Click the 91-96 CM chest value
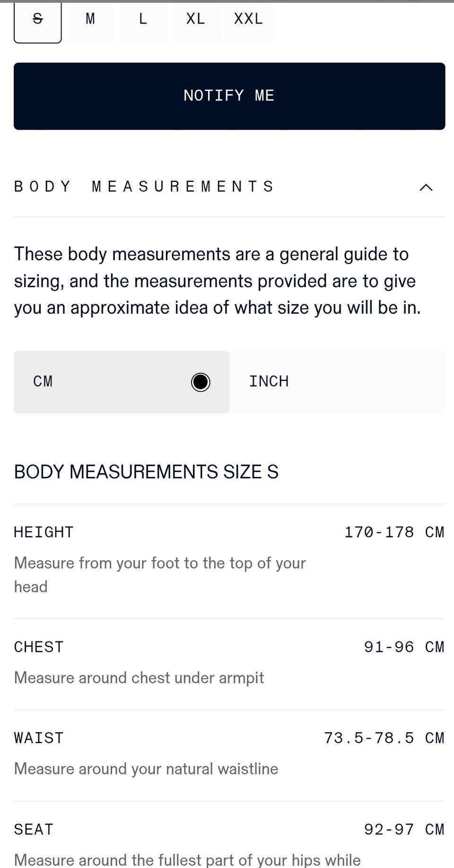 404,647
